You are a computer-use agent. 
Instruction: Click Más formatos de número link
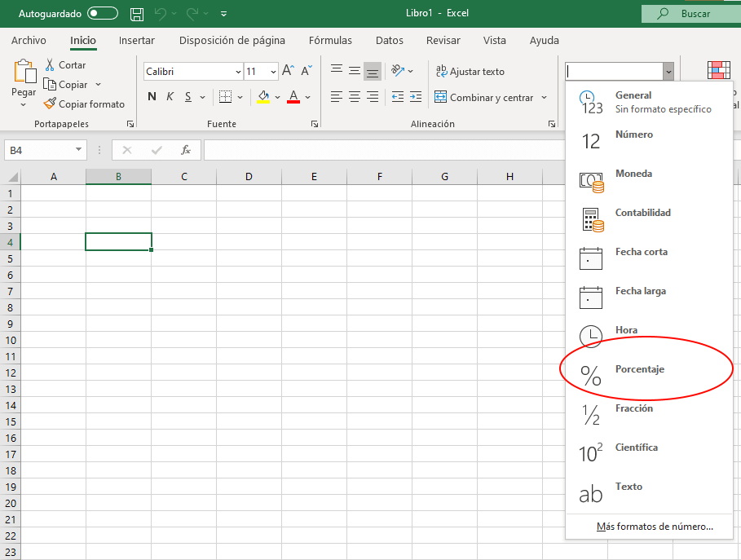655,527
